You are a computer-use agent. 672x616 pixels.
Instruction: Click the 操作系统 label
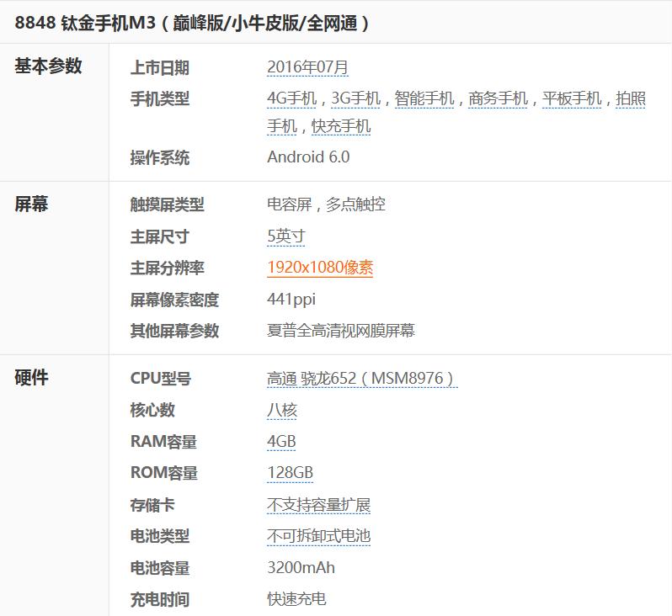(x=159, y=157)
